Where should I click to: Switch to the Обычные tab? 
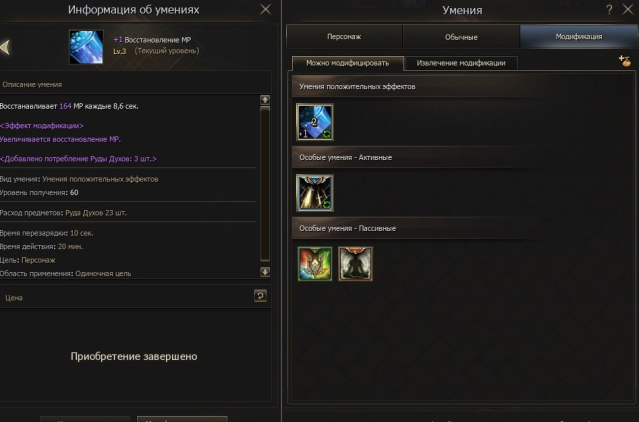tap(461, 37)
